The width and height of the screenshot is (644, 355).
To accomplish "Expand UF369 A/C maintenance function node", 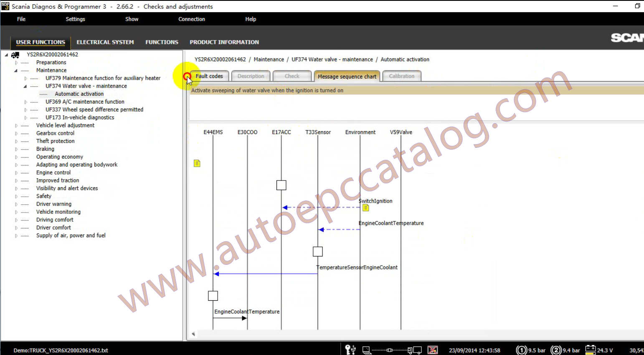I will click(x=25, y=102).
